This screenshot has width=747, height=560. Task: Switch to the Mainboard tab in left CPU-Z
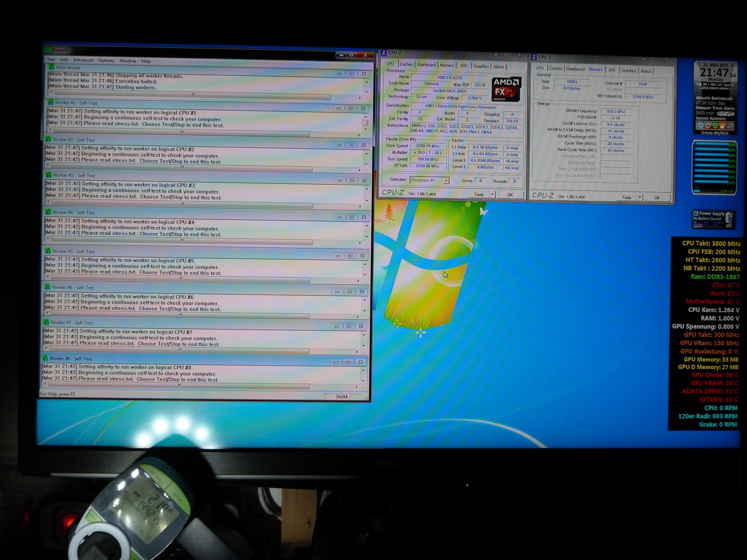click(x=426, y=65)
